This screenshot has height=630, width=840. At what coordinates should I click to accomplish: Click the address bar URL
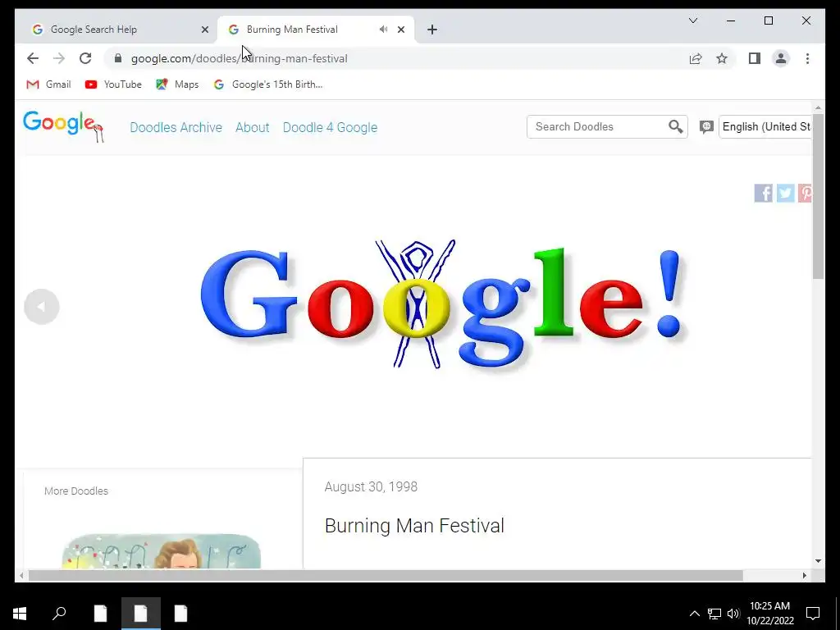[x=239, y=58]
